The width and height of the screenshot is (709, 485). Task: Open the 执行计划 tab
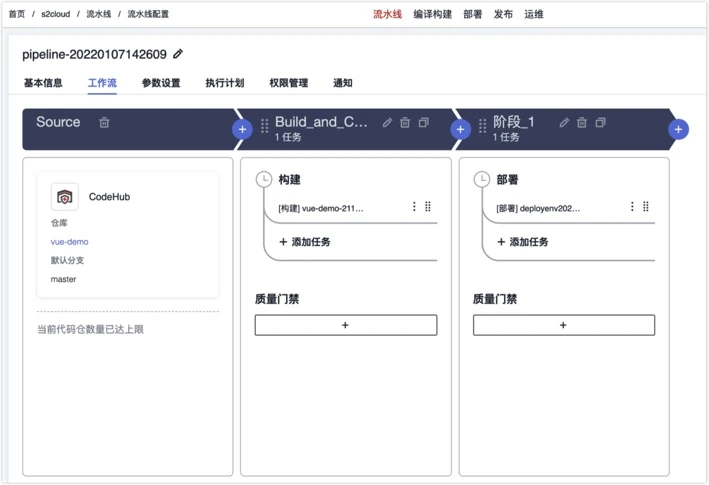[x=225, y=83]
